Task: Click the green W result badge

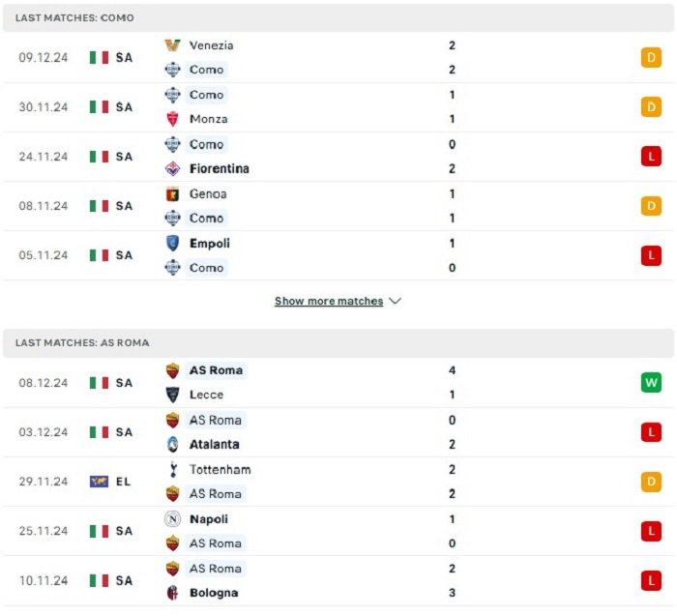Action: (651, 383)
